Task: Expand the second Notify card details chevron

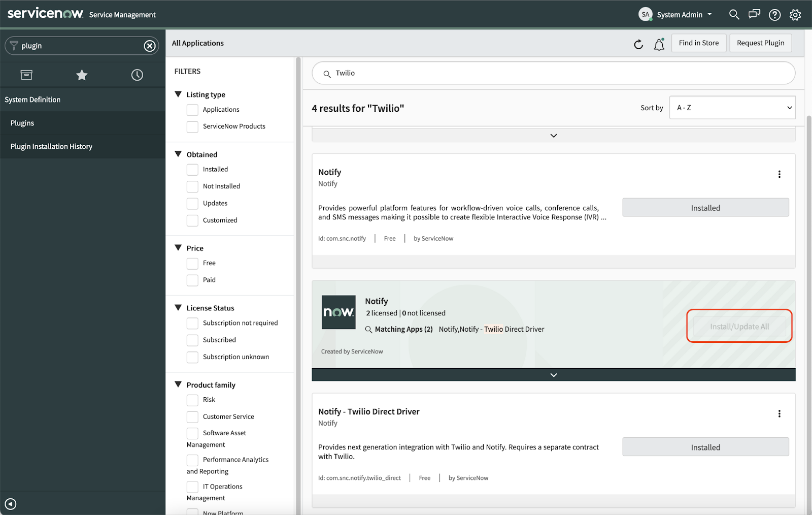Action: tap(553, 375)
